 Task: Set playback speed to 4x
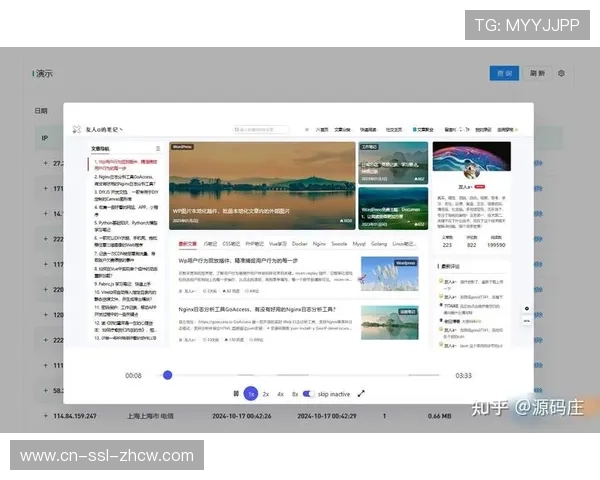click(x=280, y=394)
